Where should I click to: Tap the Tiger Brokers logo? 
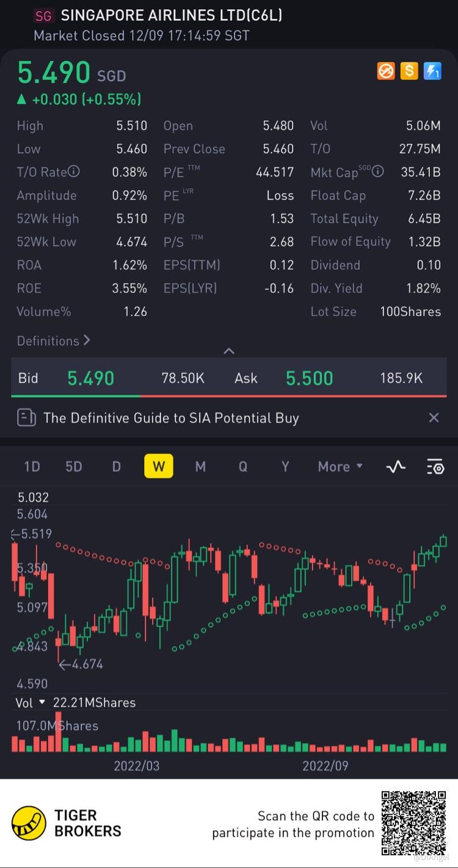(29, 823)
